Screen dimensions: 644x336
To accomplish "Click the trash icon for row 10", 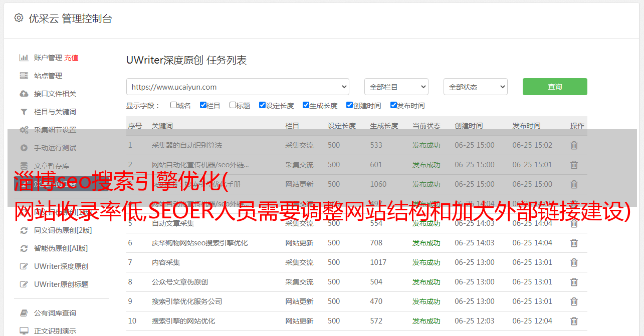I will 574,321.
